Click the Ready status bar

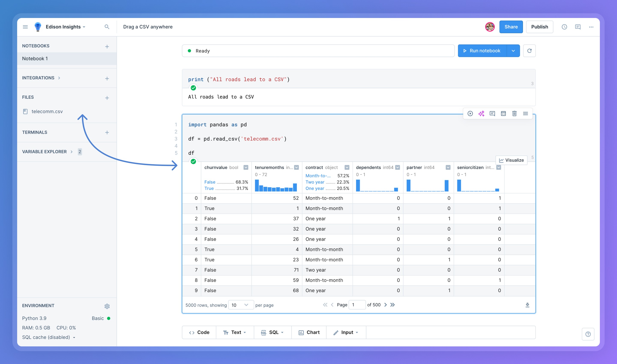(x=318, y=51)
